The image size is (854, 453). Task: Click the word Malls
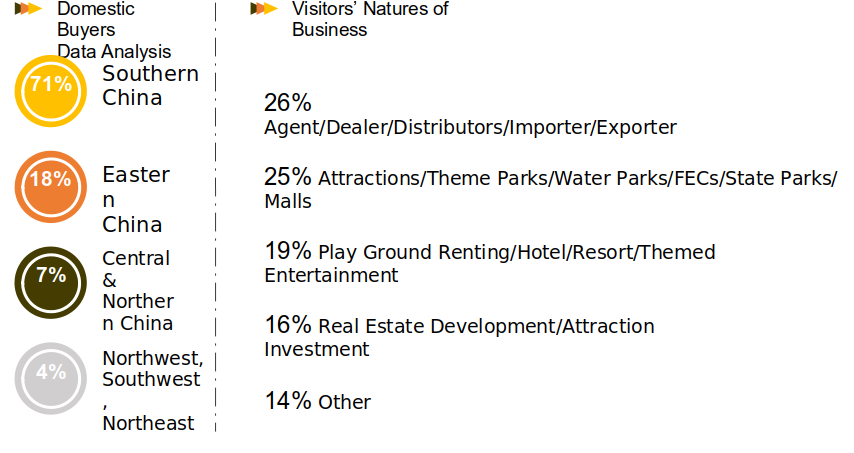coord(288,201)
